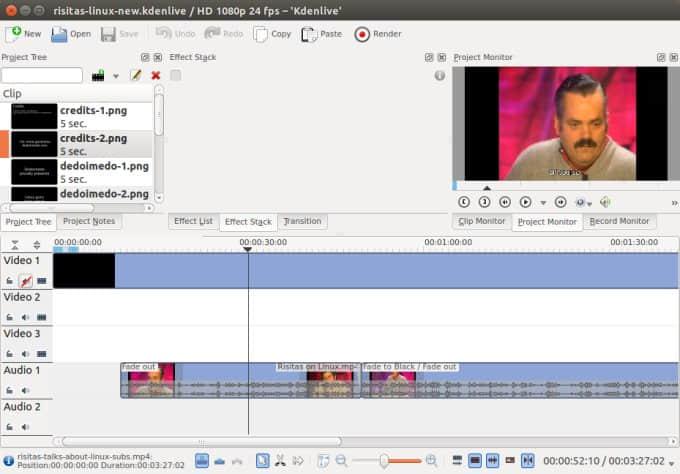Open the Clip Monitor tab
Image resolution: width=680 pixels, height=474 pixels.
pyautogui.click(x=481, y=221)
